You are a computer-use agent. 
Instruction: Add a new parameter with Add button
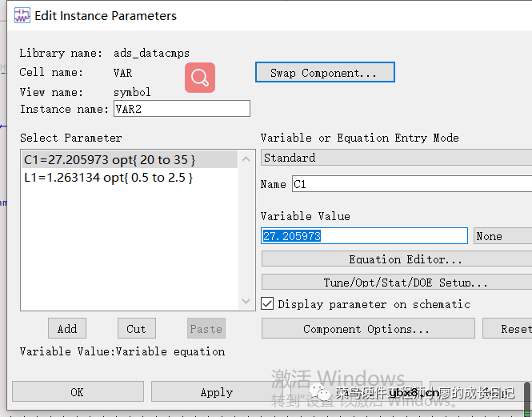(67, 328)
